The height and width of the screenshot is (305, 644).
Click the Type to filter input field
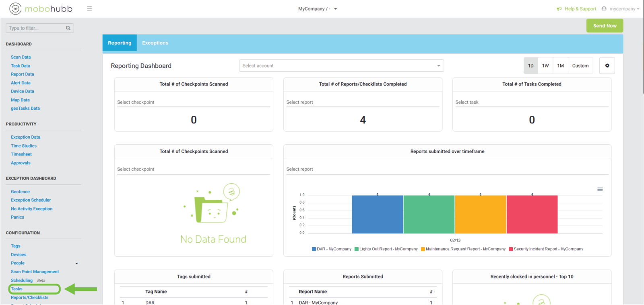click(x=36, y=28)
